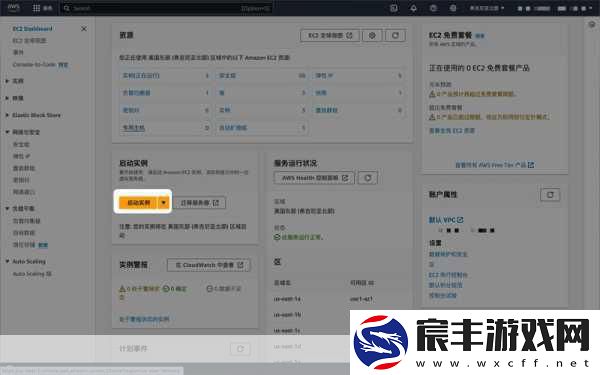The image size is (600, 375).
Task: Refresh the Resources panel
Action: click(395, 35)
